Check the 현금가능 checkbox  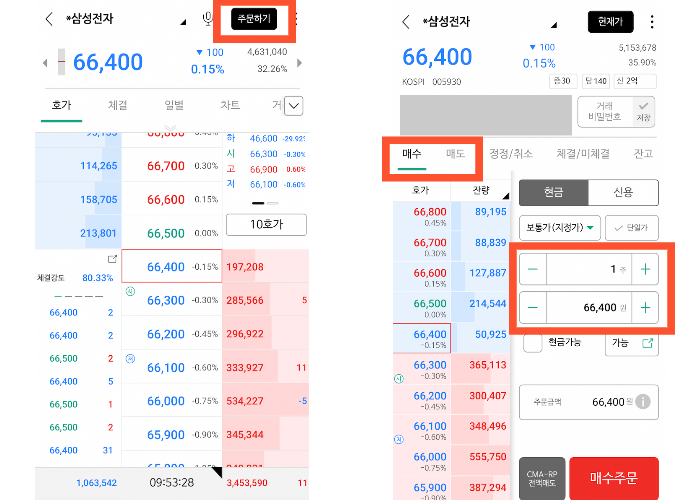click(x=533, y=343)
